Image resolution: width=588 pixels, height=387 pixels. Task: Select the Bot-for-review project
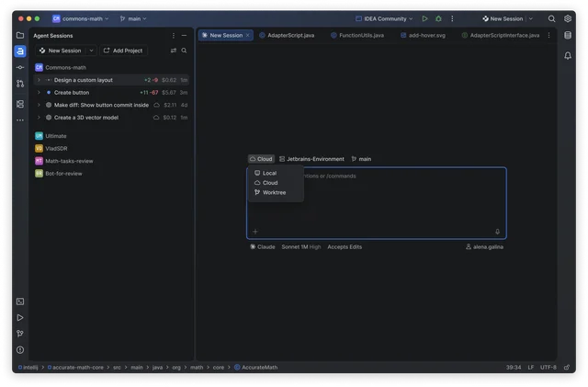tap(59, 174)
